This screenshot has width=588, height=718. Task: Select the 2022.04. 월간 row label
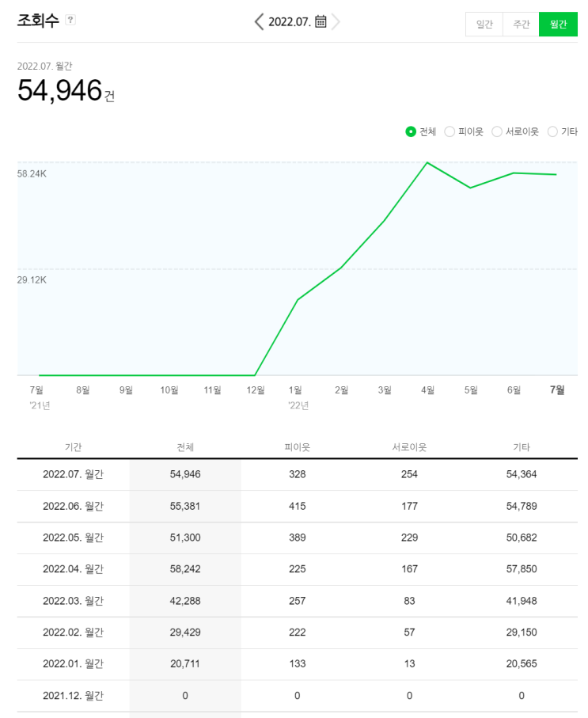pyautogui.click(x=74, y=569)
